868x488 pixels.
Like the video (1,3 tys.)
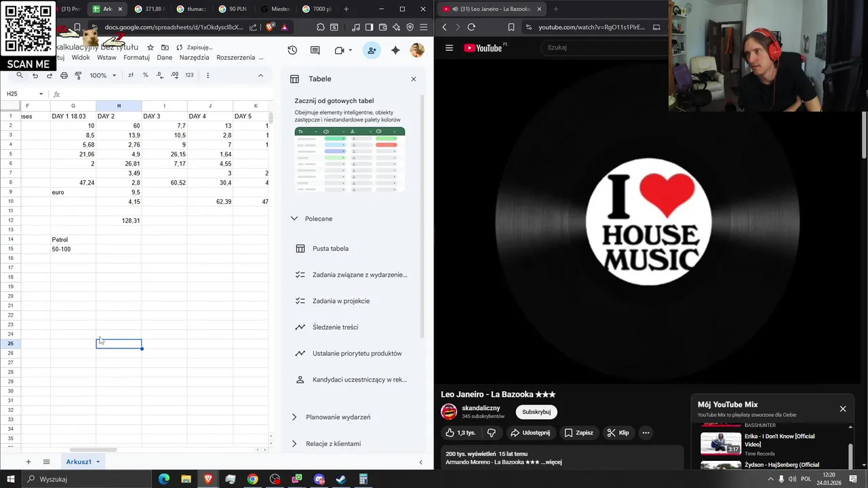tap(461, 432)
